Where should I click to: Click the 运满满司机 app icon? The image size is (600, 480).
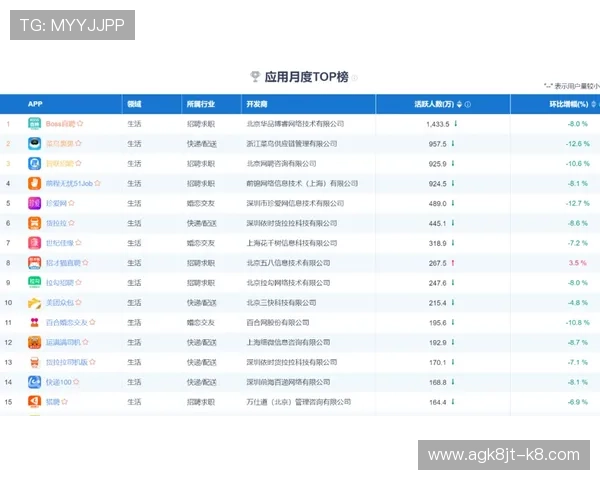coord(34,343)
